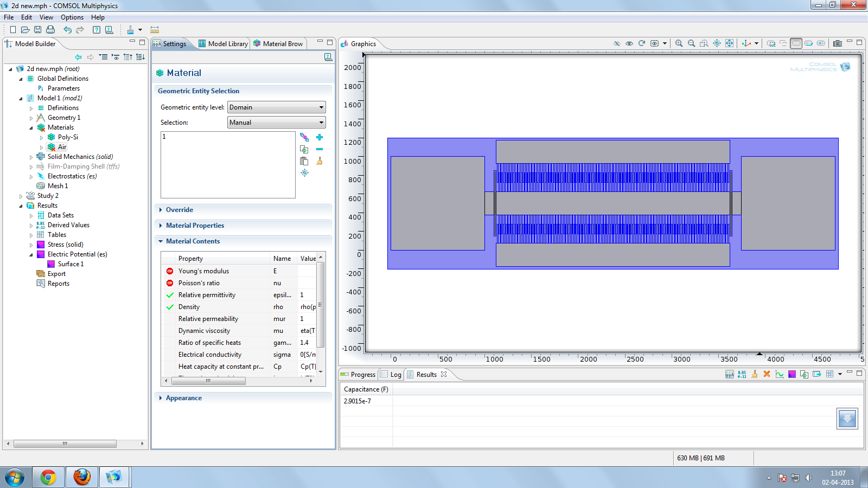
Task: Take a snapshot with the camera icon
Action: coord(838,43)
